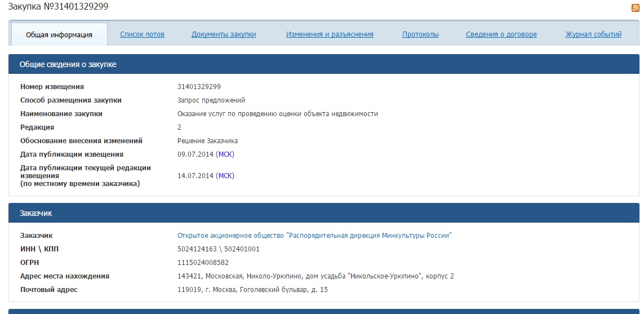Viewport: 644px width, 314px height.
Task: Click the Общие сведения о закупке section header
Action: click(x=68, y=65)
